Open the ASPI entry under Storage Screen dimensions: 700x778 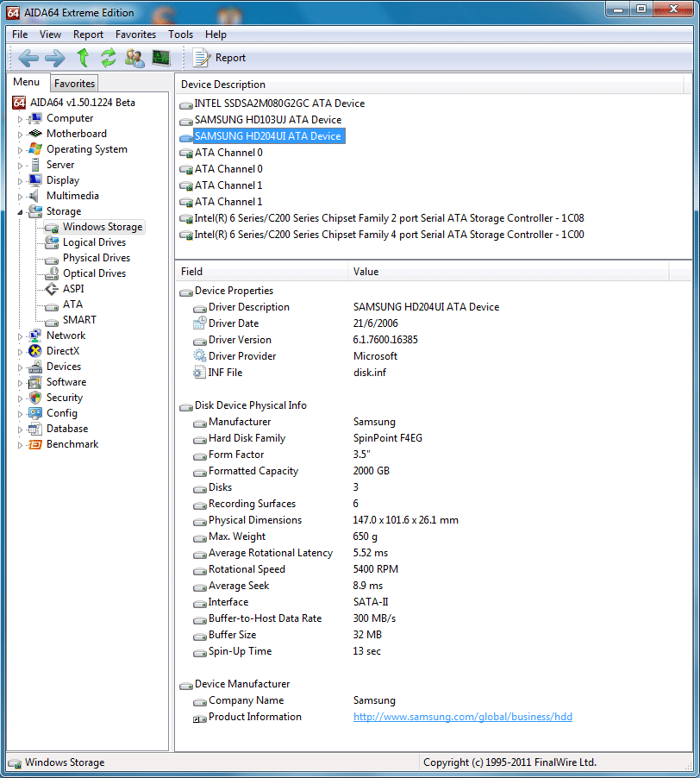pos(73,288)
